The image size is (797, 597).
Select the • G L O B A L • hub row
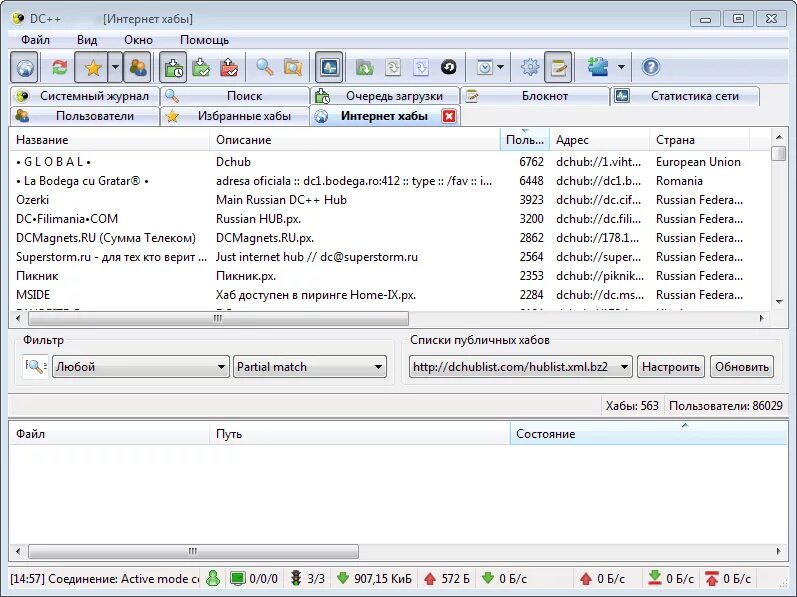[x=389, y=162]
